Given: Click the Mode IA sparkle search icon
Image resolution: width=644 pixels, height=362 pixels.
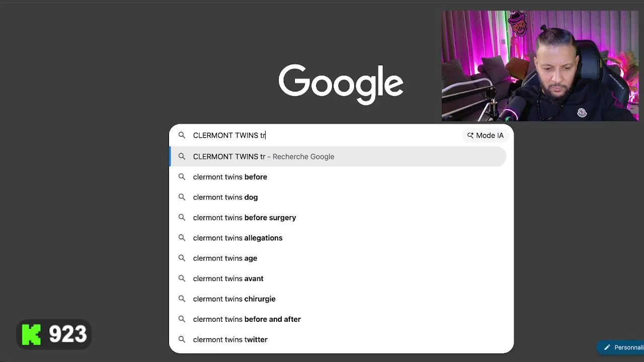Looking at the screenshot, I should (470, 135).
